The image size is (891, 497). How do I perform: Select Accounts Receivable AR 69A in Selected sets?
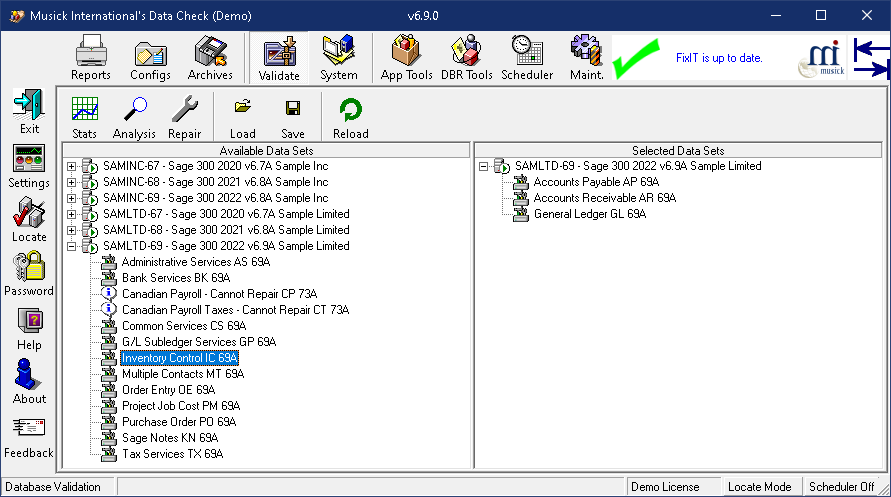[605, 198]
